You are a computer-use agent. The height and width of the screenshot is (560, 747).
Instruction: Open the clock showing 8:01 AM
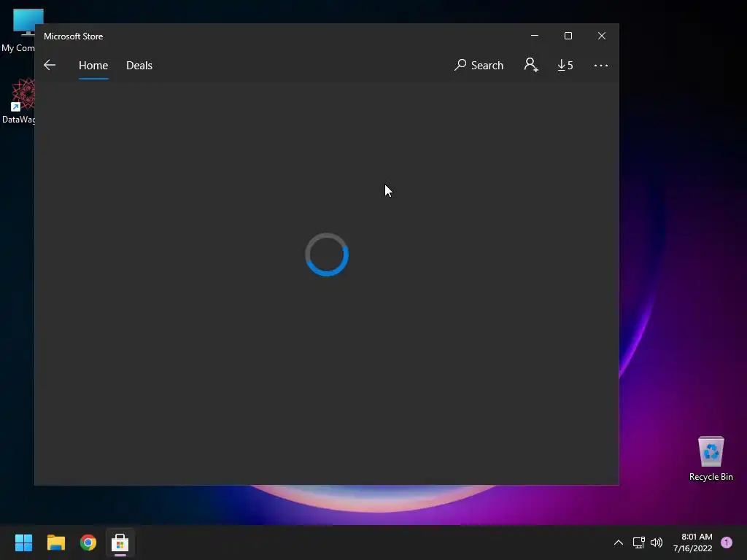[x=693, y=542]
